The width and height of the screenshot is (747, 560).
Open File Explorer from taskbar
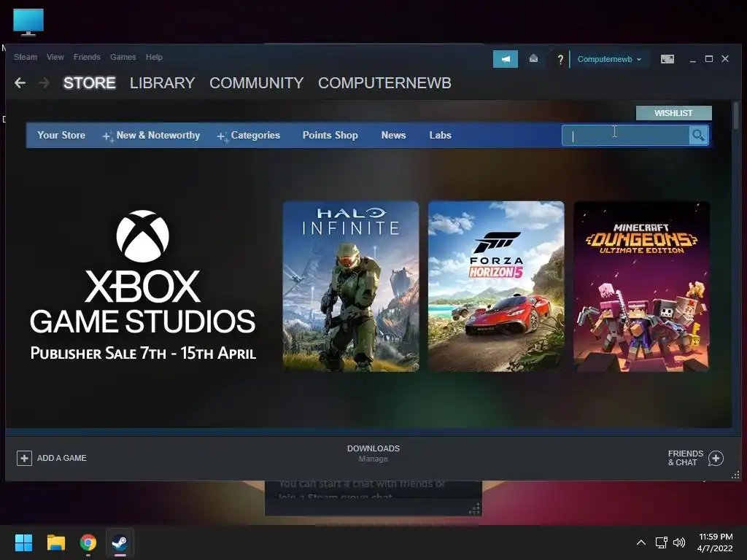[x=55, y=542]
